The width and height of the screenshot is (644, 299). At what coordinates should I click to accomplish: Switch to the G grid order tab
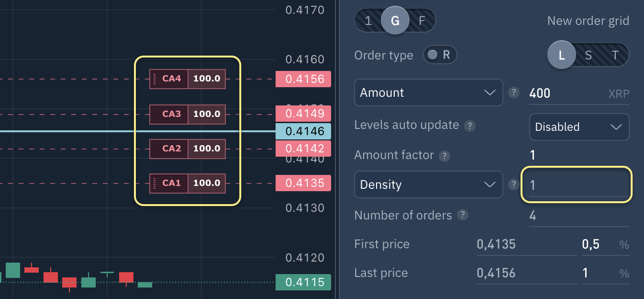coord(395,21)
